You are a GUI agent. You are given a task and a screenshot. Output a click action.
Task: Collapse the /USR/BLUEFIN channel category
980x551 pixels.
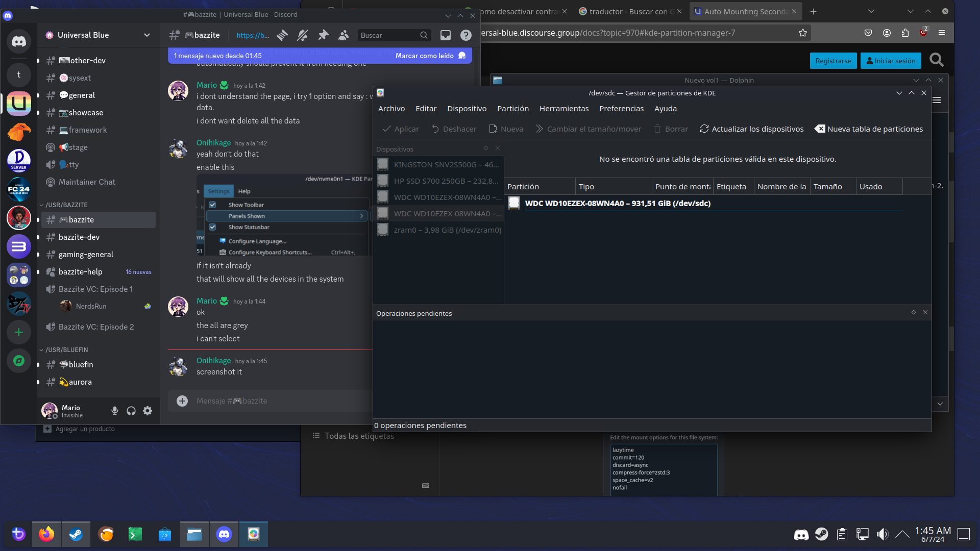tap(66, 349)
